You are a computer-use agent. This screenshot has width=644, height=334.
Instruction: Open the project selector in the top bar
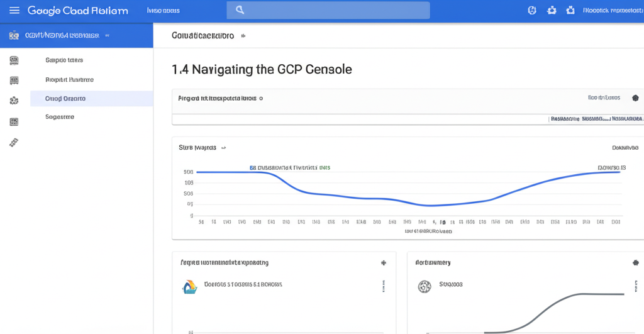click(x=163, y=10)
